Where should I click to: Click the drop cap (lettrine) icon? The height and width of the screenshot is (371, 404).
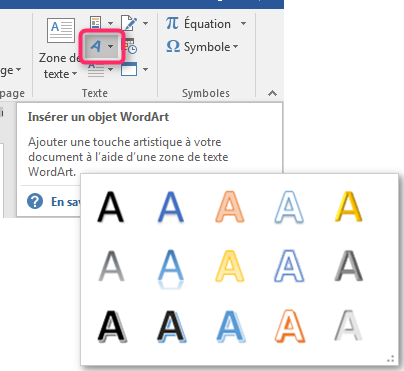click(96, 70)
